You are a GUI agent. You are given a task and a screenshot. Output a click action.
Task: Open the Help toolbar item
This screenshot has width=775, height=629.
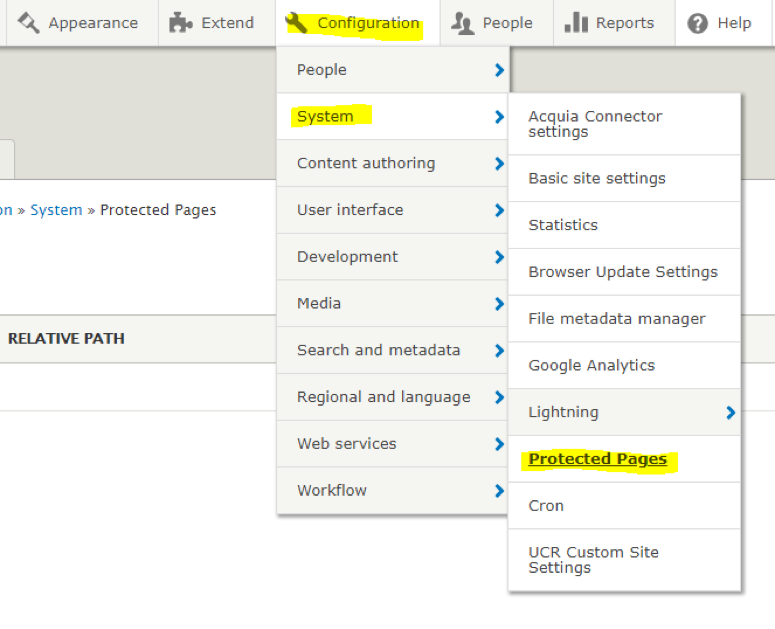click(724, 23)
